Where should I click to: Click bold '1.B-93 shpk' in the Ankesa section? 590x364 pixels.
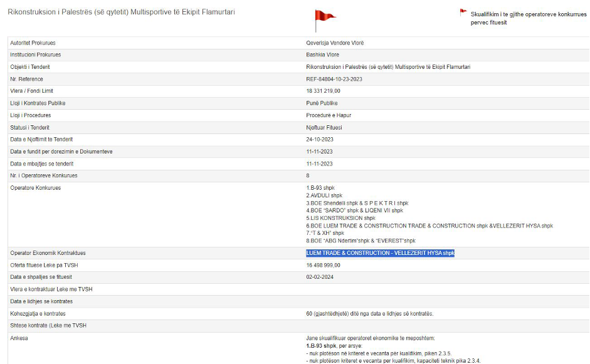point(320,345)
